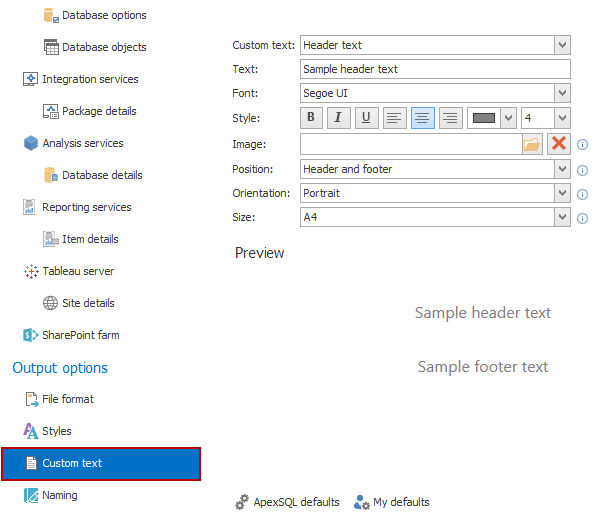Viewport: 604px width, 518px height.
Task: Expand the Font dropdown arrow
Action: [562, 93]
